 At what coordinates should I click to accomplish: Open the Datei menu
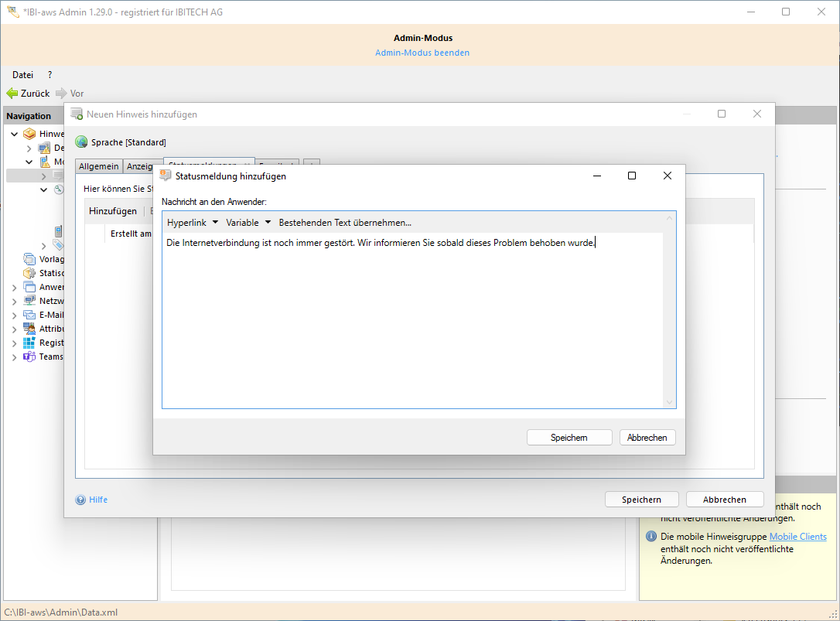[22, 75]
